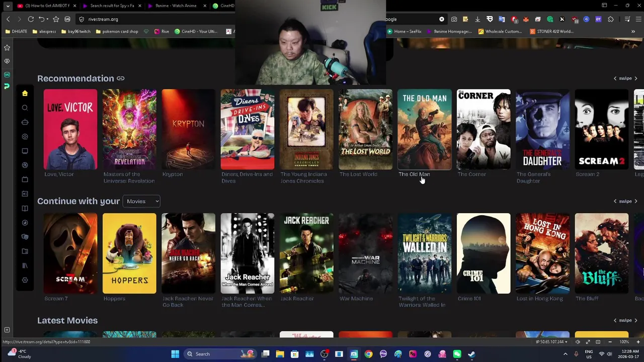Screen dimensions: 644x362
Task: Switch to 9anime - Watch Anime tab
Action: pos(174,6)
